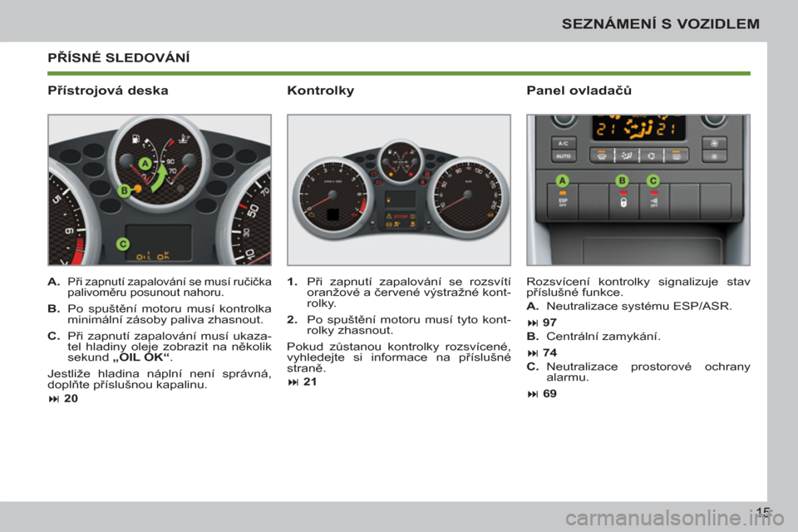Open page reference 69 for alarm protection
Screen dimensions: 798x532
549,394
